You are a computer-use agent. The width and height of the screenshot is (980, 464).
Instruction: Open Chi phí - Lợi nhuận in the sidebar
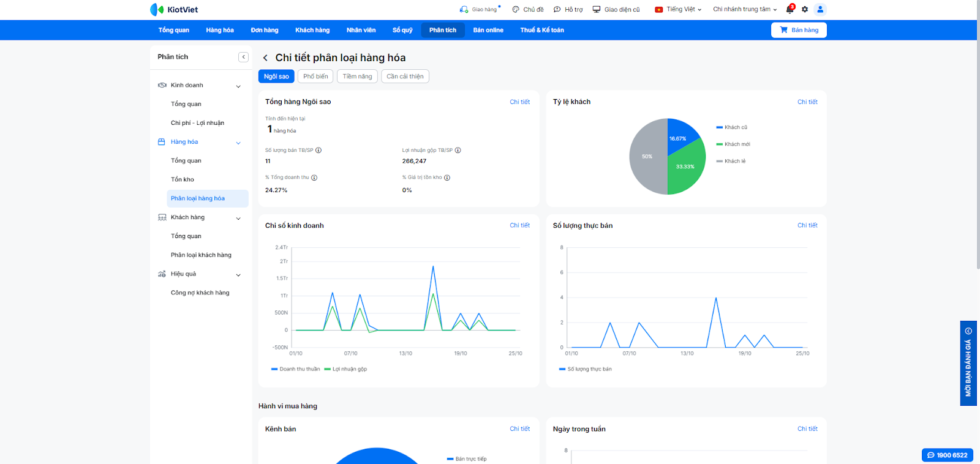pos(197,123)
